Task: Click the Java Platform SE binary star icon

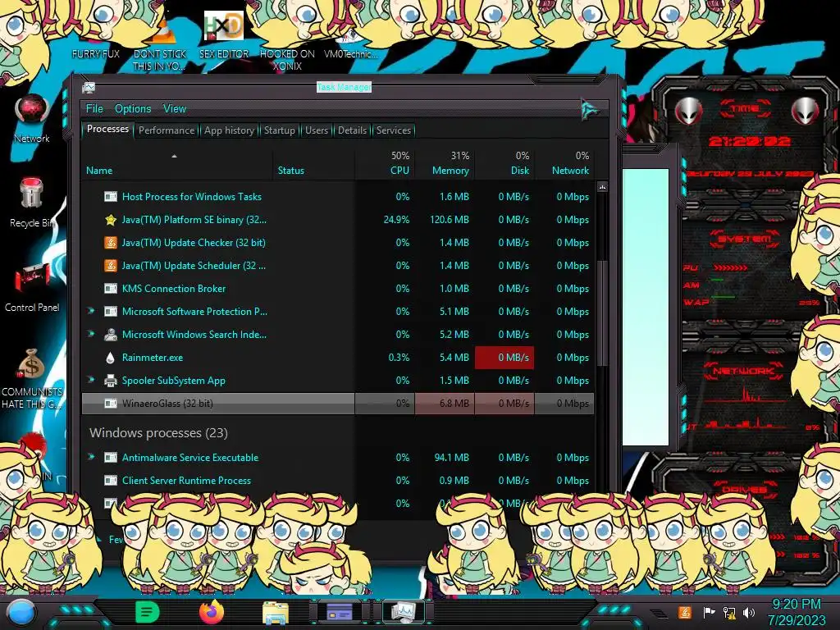Action: [111, 220]
